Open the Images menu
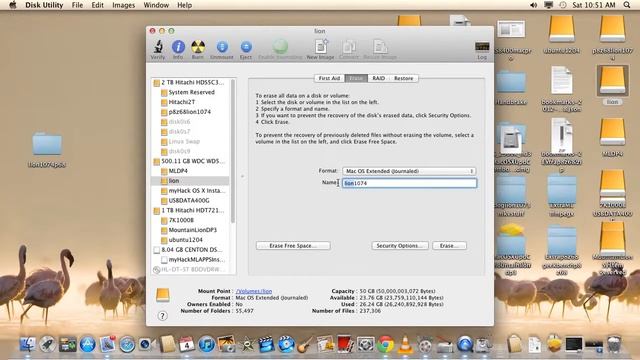This screenshot has width=640, height=360. 123,5
